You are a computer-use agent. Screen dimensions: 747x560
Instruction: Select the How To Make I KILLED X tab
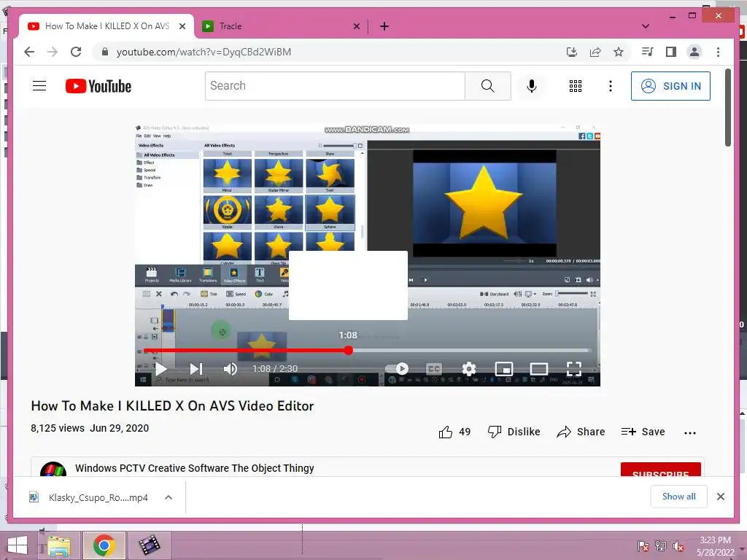[x=107, y=26]
